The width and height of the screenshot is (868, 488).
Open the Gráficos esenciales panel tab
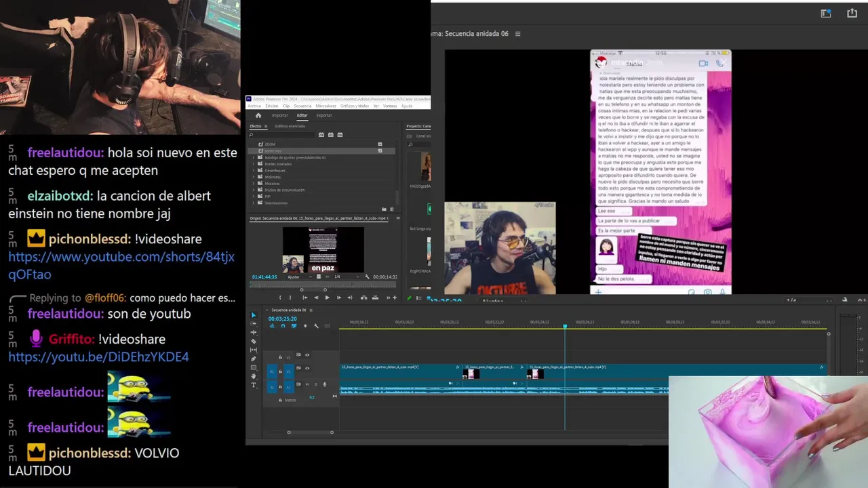click(x=290, y=126)
